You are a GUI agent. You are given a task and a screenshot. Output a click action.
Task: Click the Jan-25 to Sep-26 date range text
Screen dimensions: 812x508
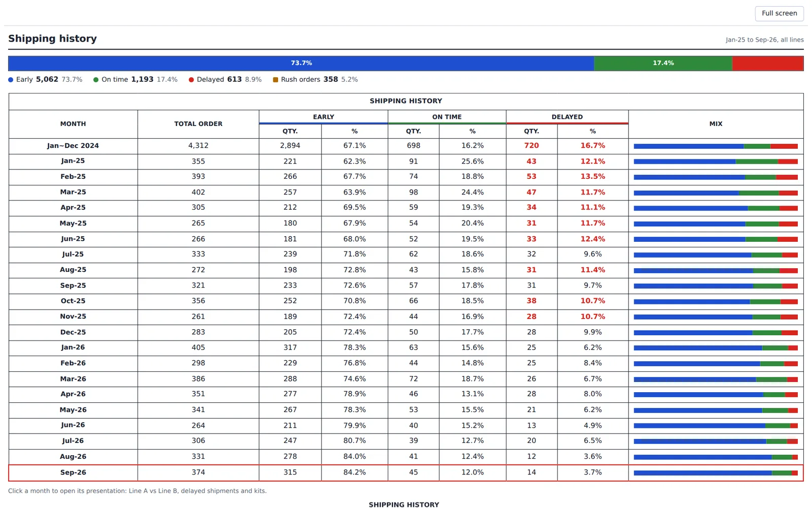[764, 40]
